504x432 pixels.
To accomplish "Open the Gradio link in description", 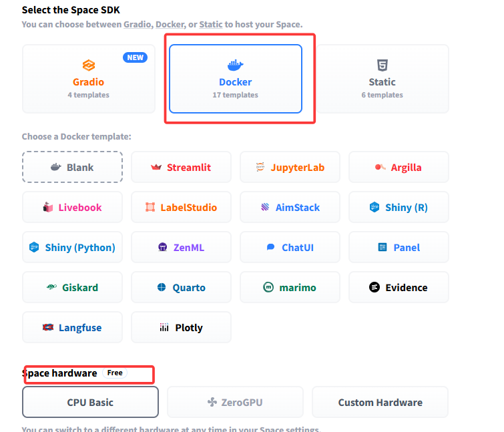I will 136,25.
